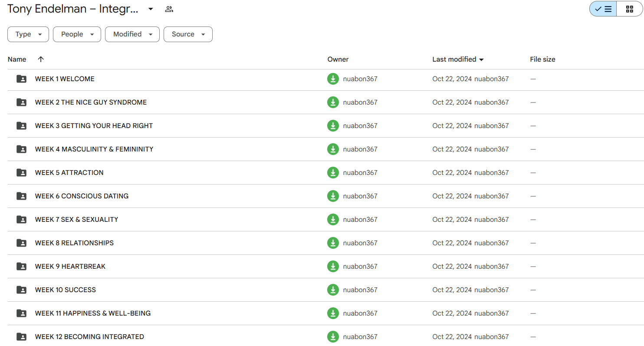This screenshot has width=644, height=346.
Task: Click the folder icon for WEEK 9 HEARTBREAK
Action: pos(21,267)
